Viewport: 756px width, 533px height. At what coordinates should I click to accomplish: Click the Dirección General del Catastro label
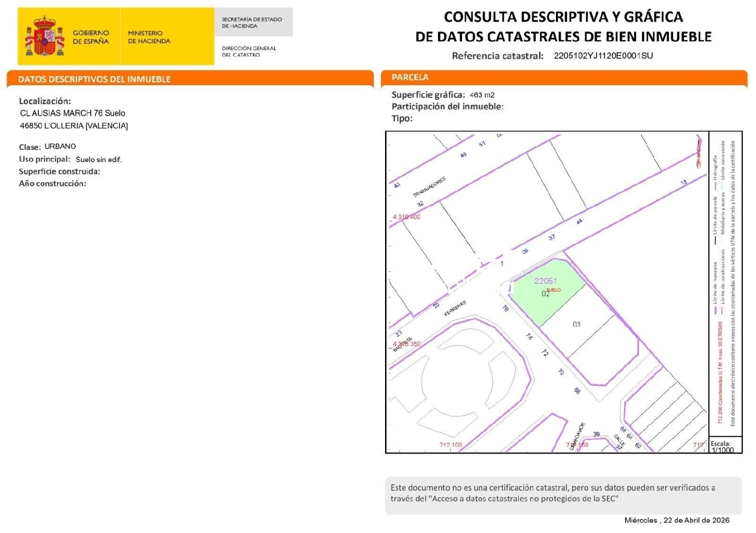pyautogui.click(x=249, y=51)
